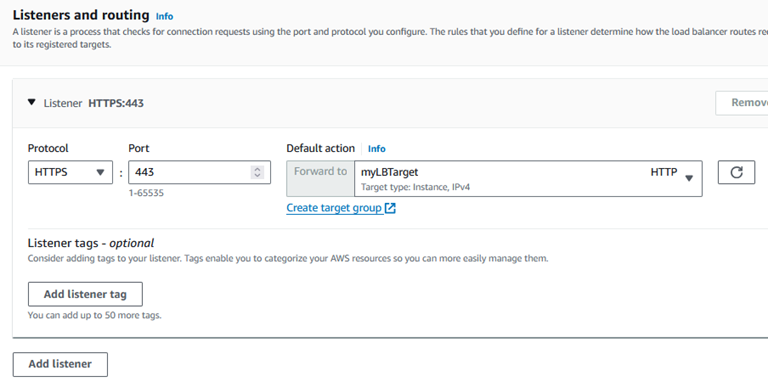
Task: Click the Remove listener button
Action: pos(742,103)
